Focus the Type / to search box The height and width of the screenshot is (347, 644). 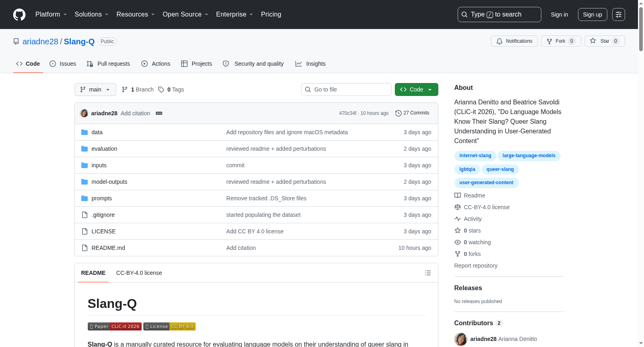point(500,15)
